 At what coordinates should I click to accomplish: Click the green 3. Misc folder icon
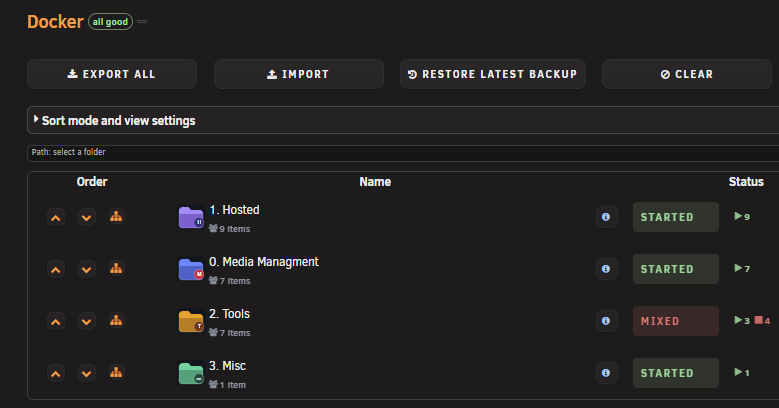pyautogui.click(x=191, y=373)
